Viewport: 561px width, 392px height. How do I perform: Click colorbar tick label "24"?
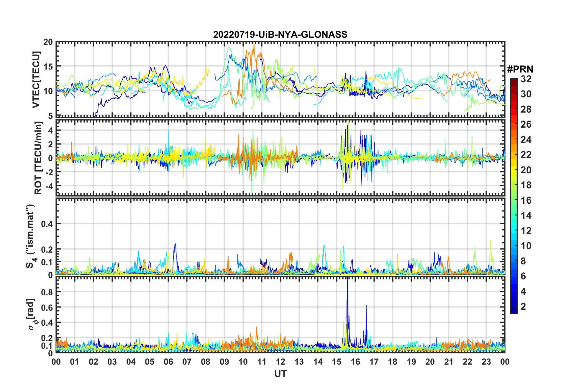526,140
